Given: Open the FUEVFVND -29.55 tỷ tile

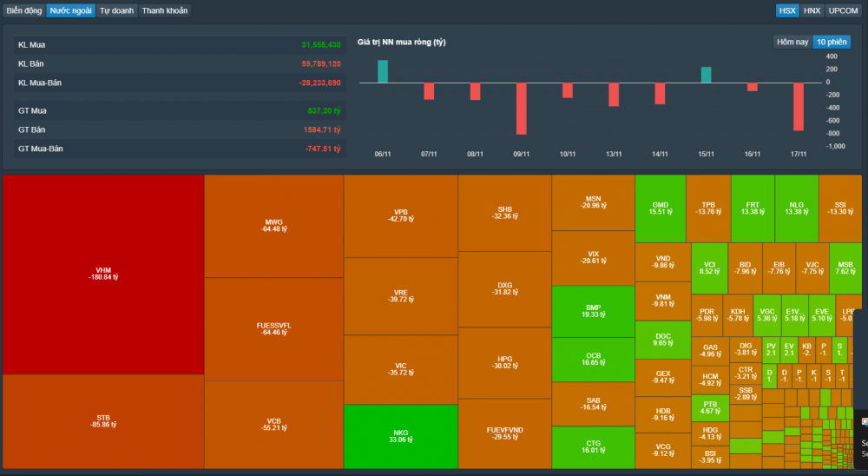Looking at the screenshot, I should click(505, 434).
